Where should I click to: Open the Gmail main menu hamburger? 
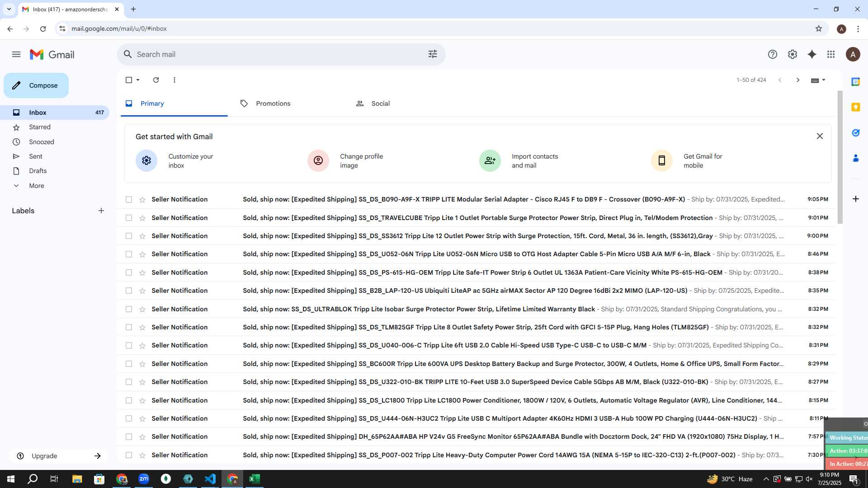[x=16, y=54]
